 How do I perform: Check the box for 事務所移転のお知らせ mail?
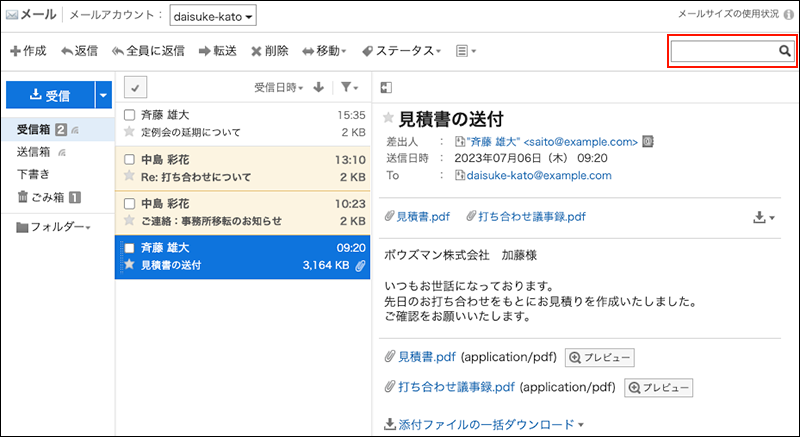pos(130,204)
